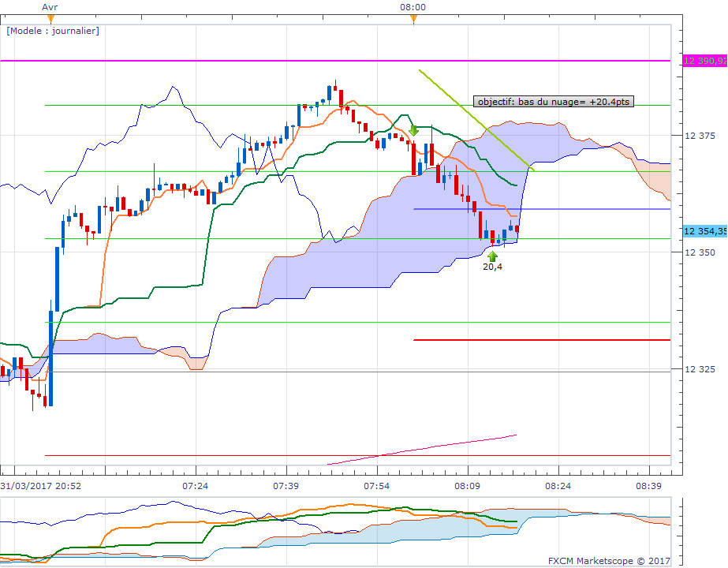Click the magenta 12 390,92 price tag
The width and height of the screenshot is (728, 568).
pyautogui.click(x=705, y=61)
